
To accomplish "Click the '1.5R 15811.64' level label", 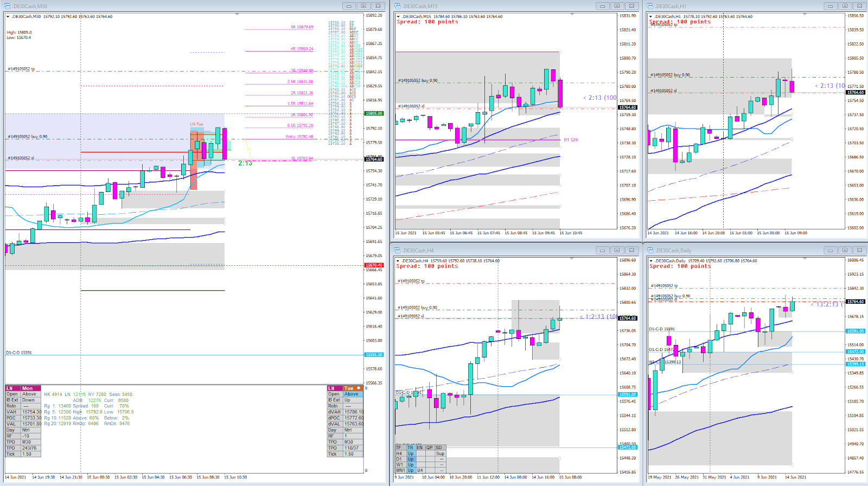I will 300,104.
